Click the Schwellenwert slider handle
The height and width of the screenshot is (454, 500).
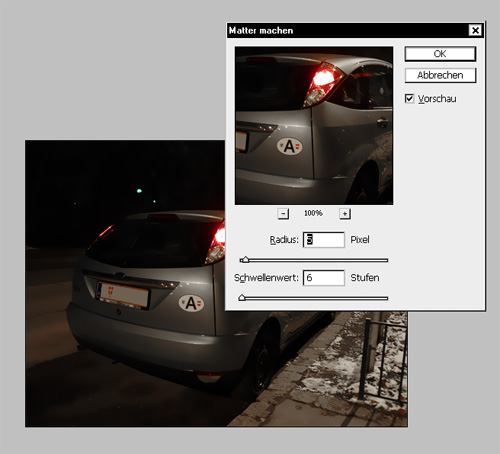(x=242, y=298)
